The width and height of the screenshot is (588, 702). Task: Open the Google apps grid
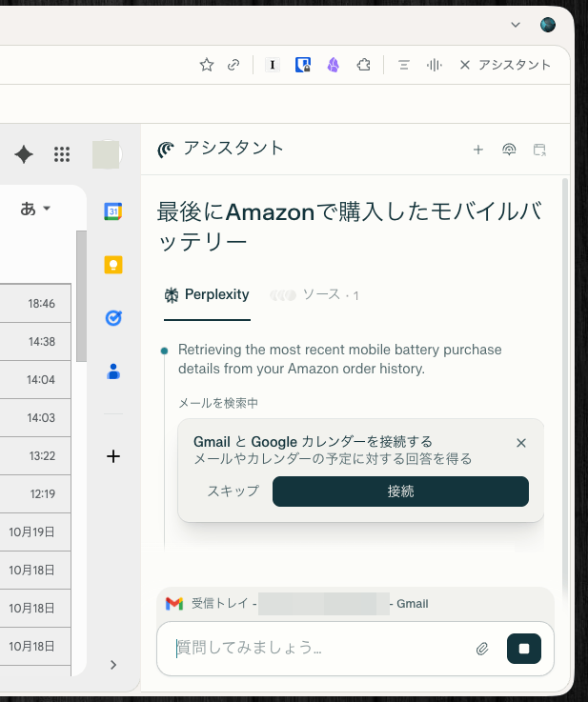click(x=63, y=154)
